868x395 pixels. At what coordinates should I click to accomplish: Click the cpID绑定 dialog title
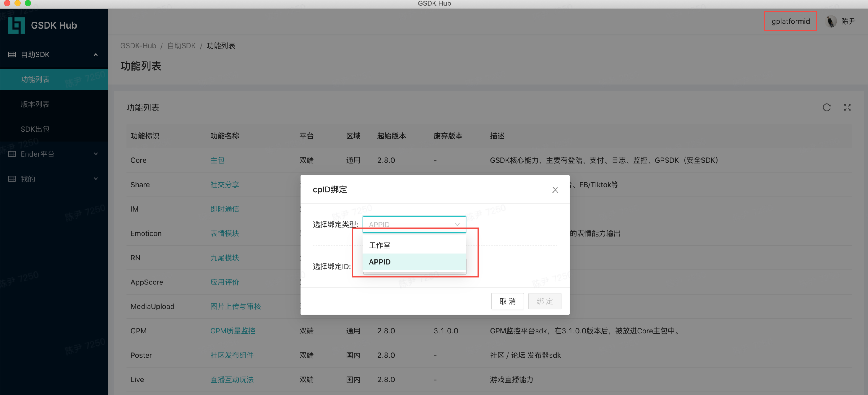[x=330, y=189]
